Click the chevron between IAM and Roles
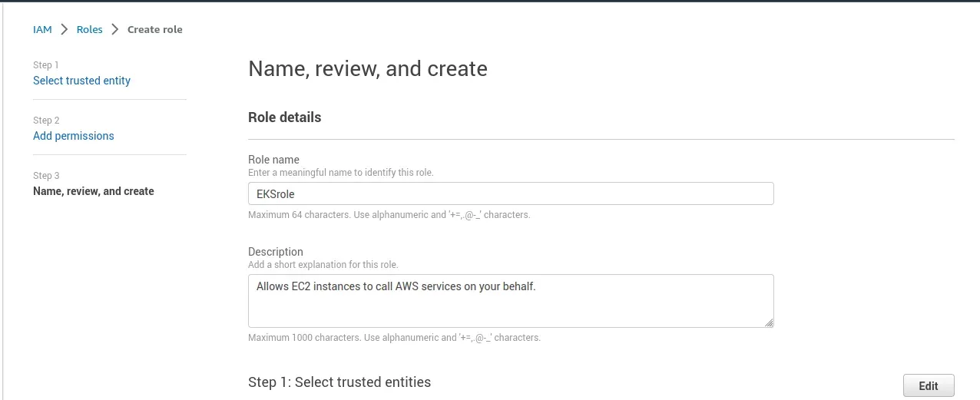The width and height of the screenshot is (980, 400). pyautogui.click(x=65, y=29)
